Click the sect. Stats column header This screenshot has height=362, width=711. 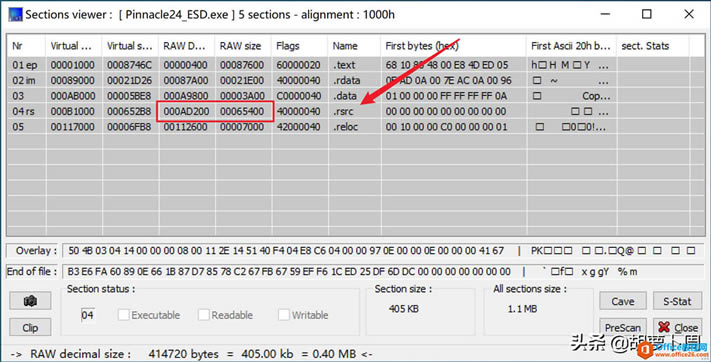[x=653, y=46]
